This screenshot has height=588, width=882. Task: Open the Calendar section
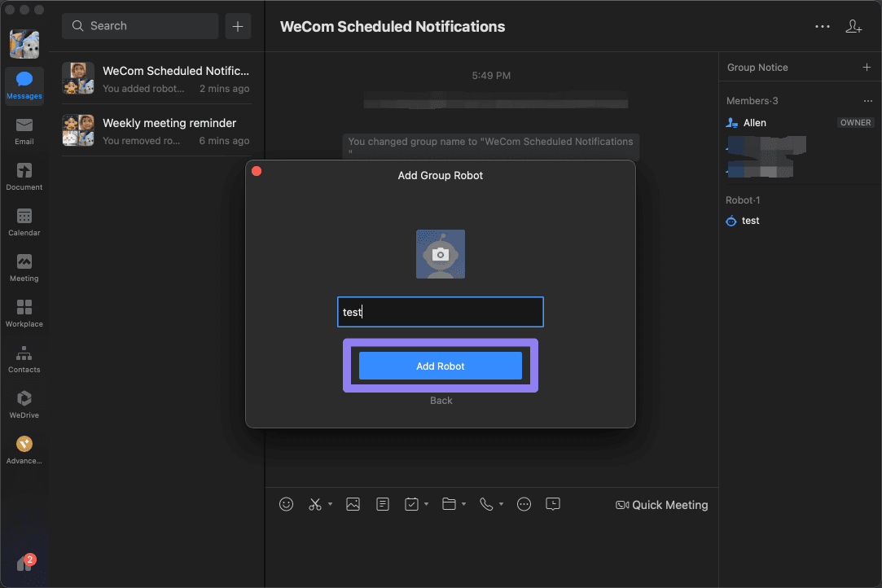coord(24,221)
